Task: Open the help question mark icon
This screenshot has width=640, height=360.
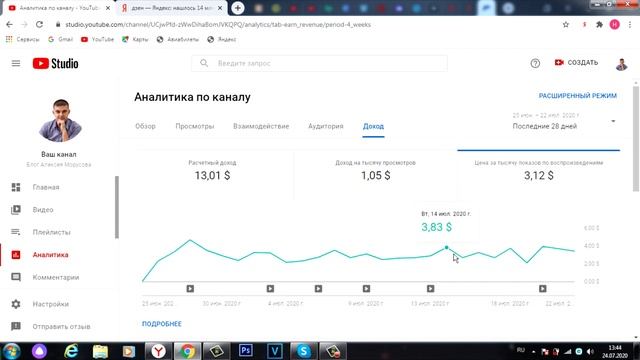Action: tap(535, 63)
